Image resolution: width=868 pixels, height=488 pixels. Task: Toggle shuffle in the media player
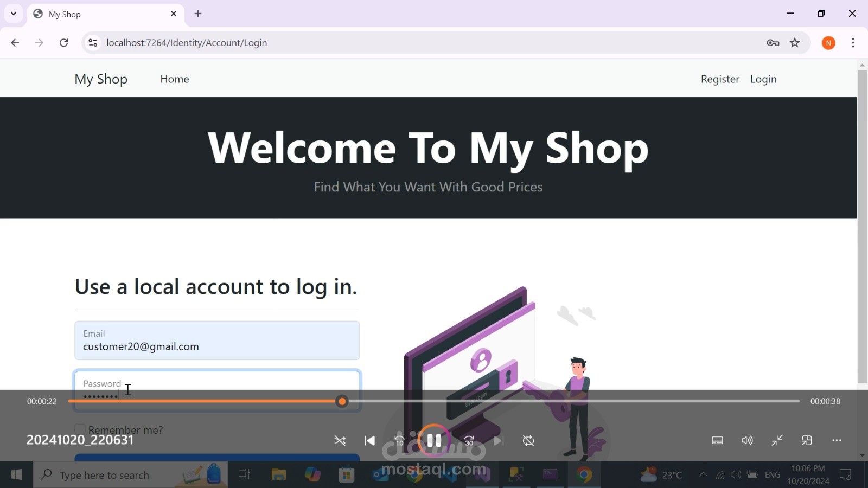(x=340, y=441)
